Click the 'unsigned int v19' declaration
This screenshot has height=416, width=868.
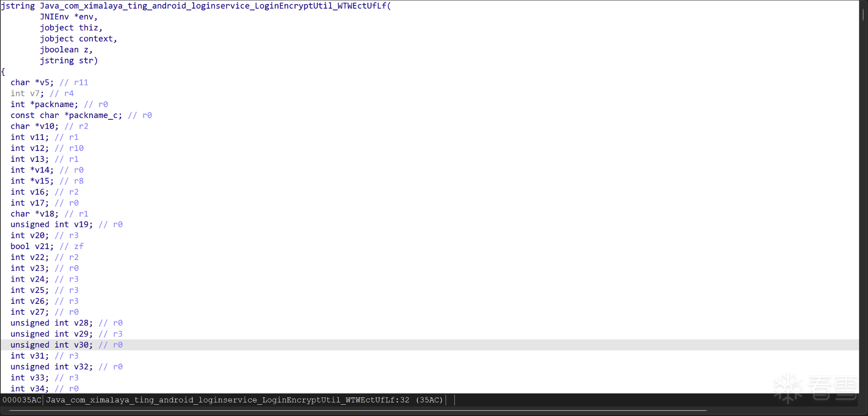point(52,224)
